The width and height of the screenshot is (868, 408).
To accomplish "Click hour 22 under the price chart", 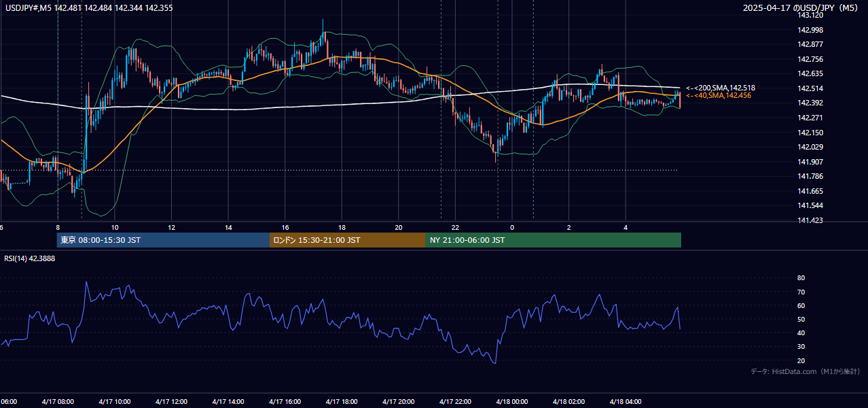I will point(455,227).
